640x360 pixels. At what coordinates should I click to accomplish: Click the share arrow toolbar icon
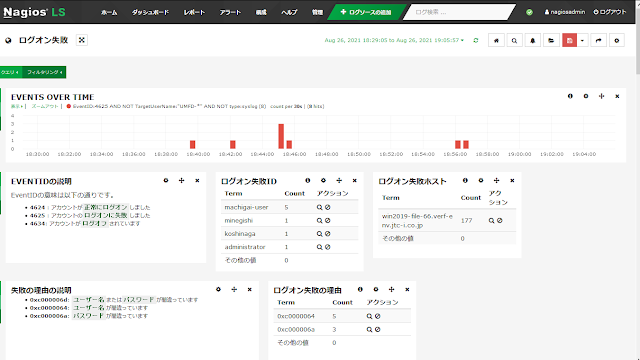598,40
